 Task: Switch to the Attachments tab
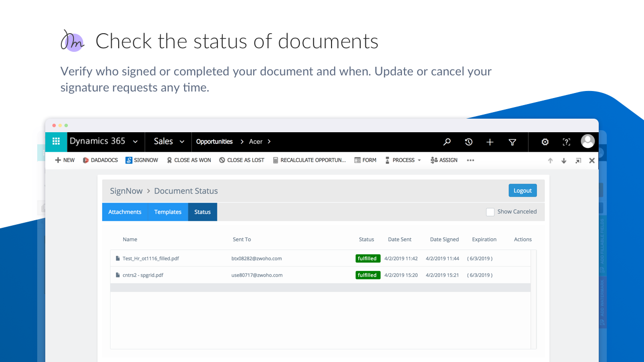pos(125,212)
